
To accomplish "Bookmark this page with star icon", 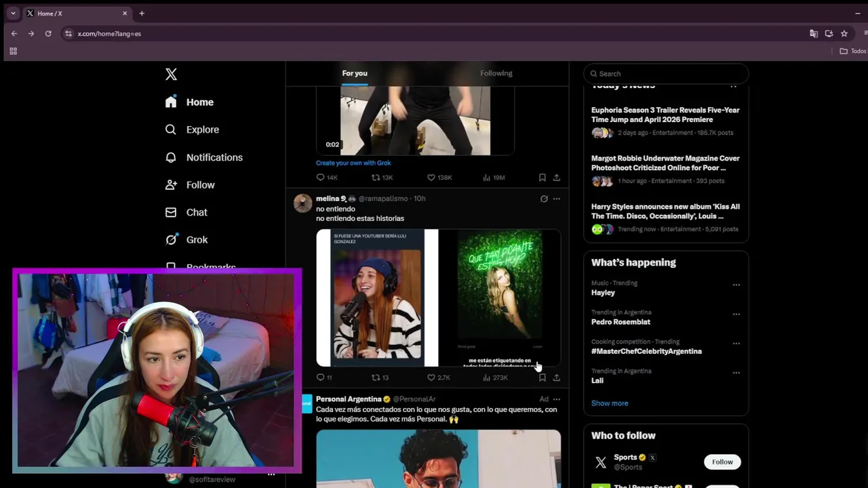I will (x=844, y=33).
